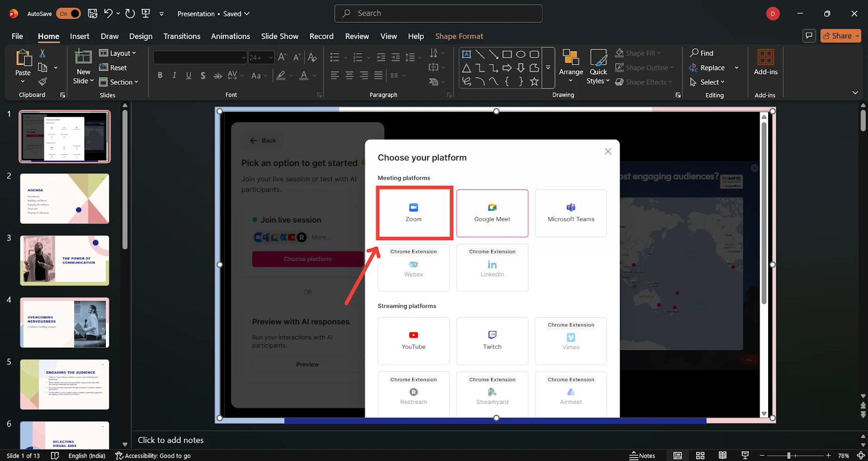The width and height of the screenshot is (868, 461).
Task: Open the Add-ins pane
Action: pyautogui.click(x=765, y=62)
